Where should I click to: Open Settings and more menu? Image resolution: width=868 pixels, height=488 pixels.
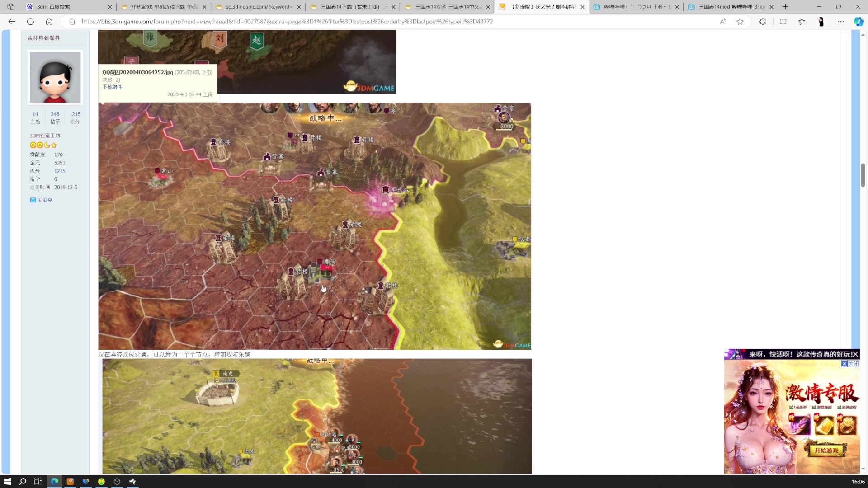pyautogui.click(x=841, y=21)
